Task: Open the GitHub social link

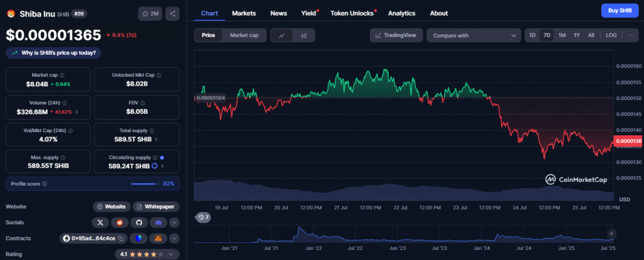Action: [139, 223]
